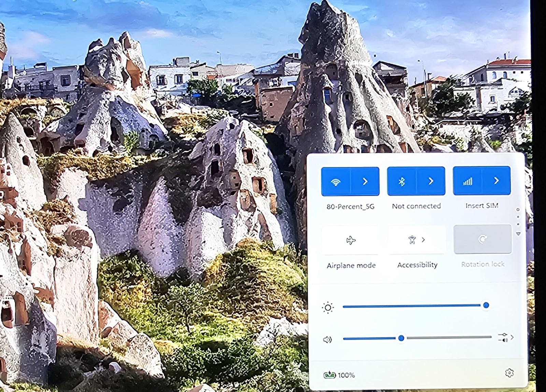Image resolution: width=546 pixels, height=392 pixels.
Task: Toggle Wi-Fi off with the wireless icon
Action: coord(336,182)
